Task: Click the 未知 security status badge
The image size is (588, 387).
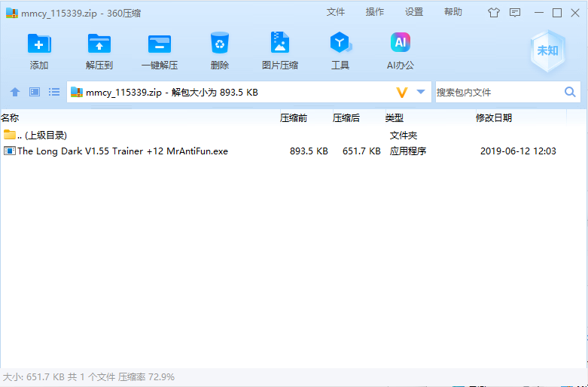Action: [547, 51]
